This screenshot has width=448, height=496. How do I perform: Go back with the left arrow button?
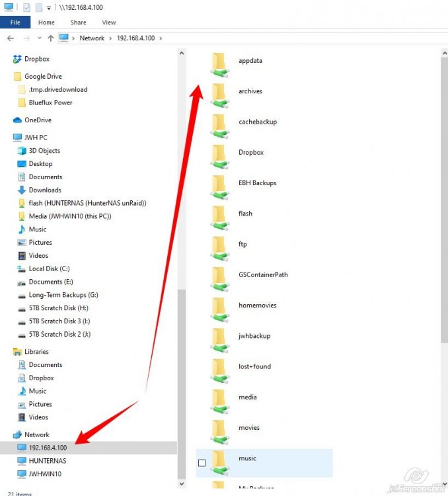pyautogui.click(x=11, y=38)
